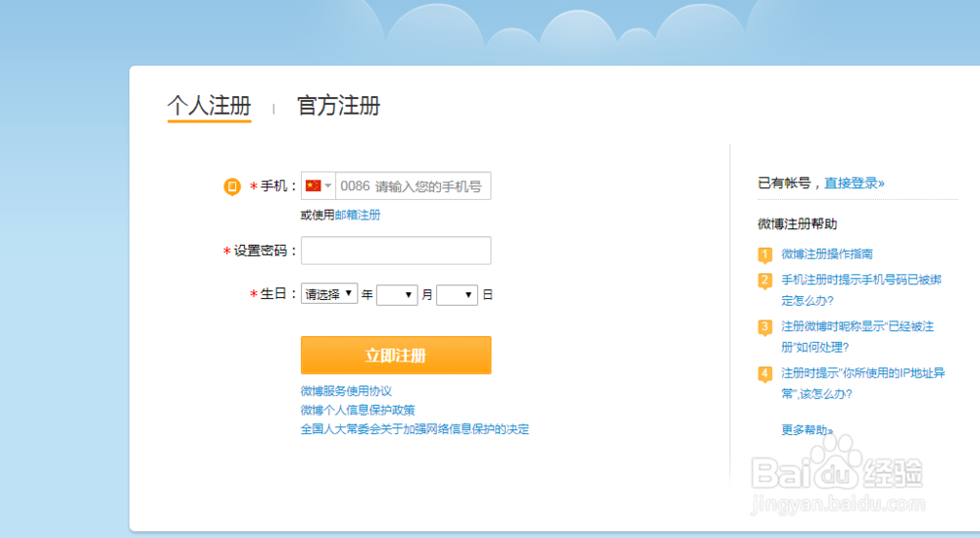Click the number 4 help badge icon

coord(765,374)
